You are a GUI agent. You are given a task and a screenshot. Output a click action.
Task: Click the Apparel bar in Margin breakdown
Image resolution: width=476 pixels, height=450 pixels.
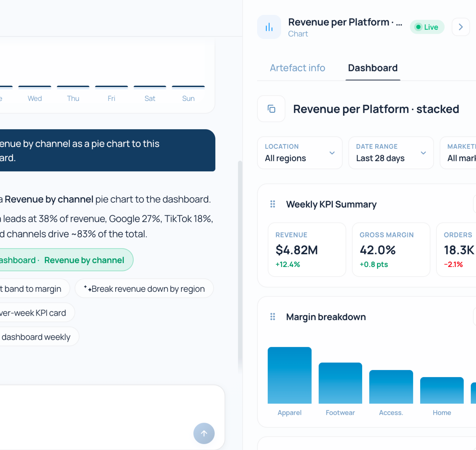coord(289,375)
